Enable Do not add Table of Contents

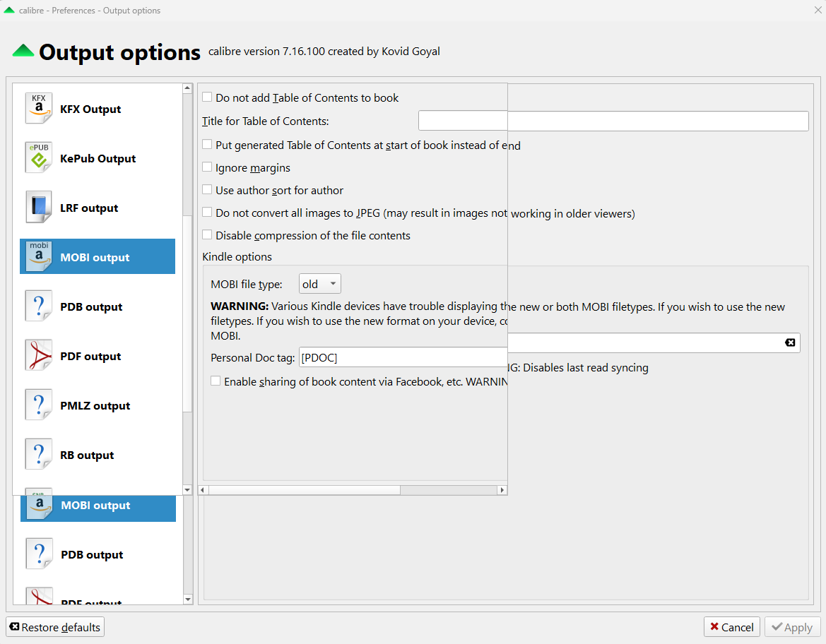pos(207,97)
